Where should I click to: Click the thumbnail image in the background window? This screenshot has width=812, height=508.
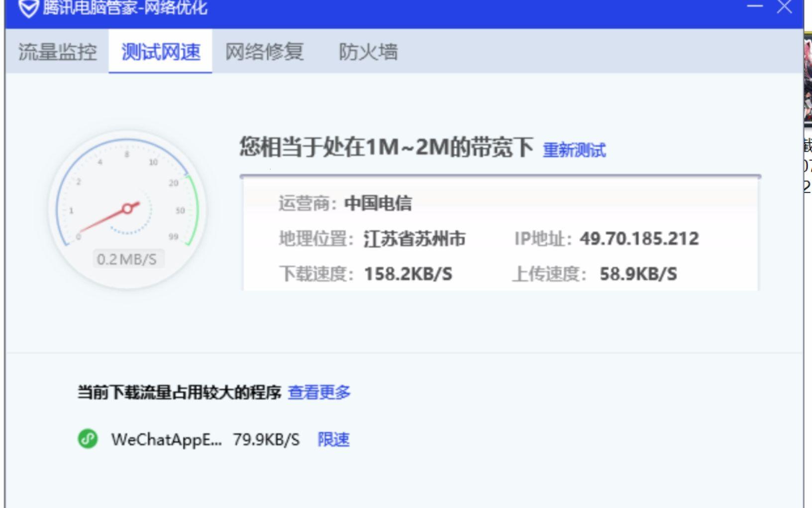pyautogui.click(x=808, y=79)
